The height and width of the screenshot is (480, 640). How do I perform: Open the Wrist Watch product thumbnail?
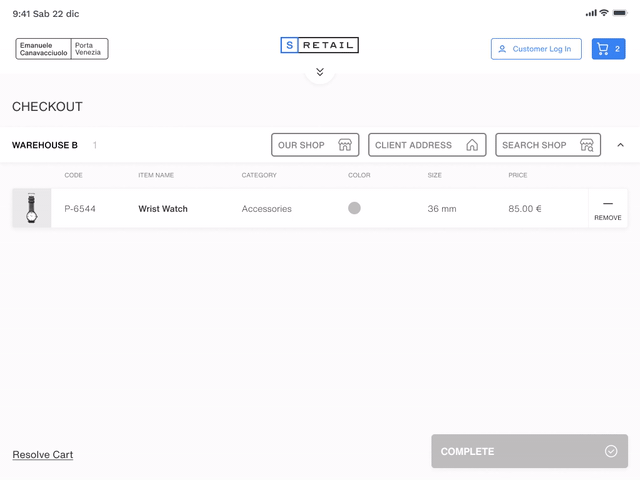pyautogui.click(x=32, y=208)
